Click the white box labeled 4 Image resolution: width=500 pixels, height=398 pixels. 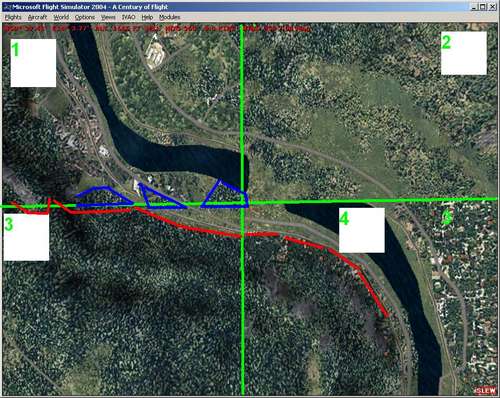pos(362,230)
